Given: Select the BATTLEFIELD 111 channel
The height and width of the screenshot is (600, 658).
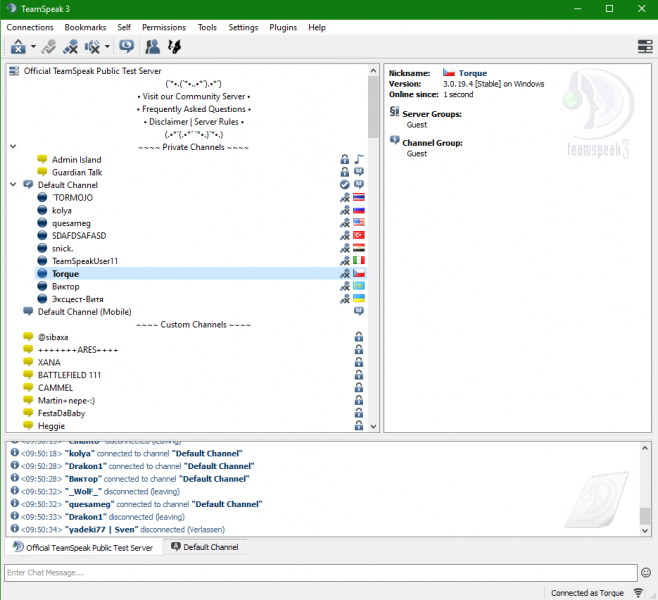Looking at the screenshot, I should pyautogui.click(x=69, y=375).
